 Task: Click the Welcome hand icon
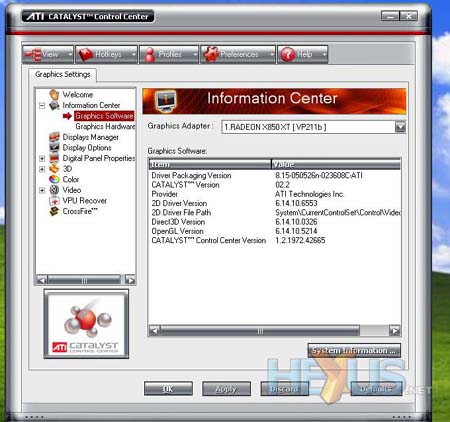pyautogui.click(x=54, y=94)
